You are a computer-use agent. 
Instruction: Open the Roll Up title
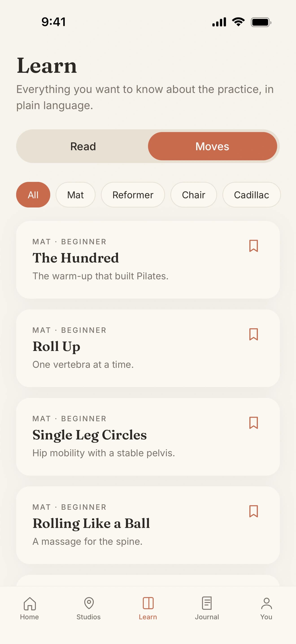57,346
